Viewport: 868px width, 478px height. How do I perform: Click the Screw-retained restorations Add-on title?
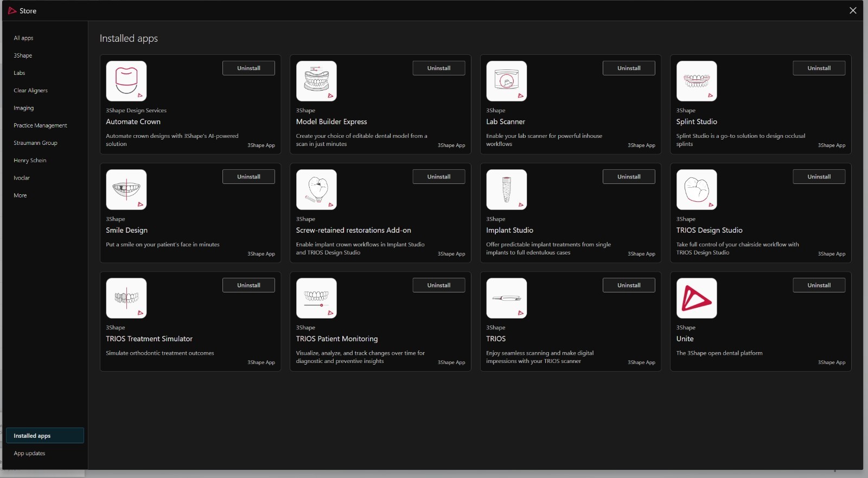click(x=354, y=230)
